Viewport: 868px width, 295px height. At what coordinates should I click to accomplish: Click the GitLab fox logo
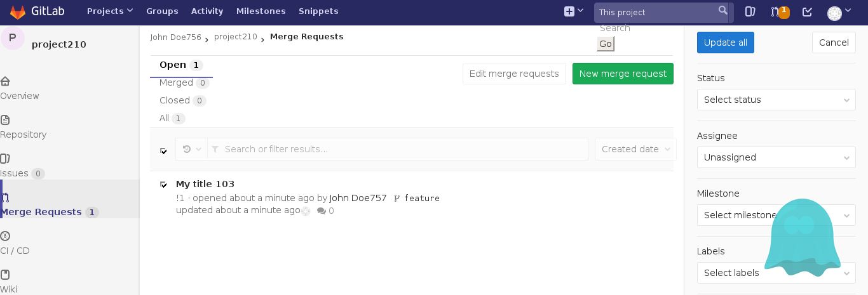point(17,11)
